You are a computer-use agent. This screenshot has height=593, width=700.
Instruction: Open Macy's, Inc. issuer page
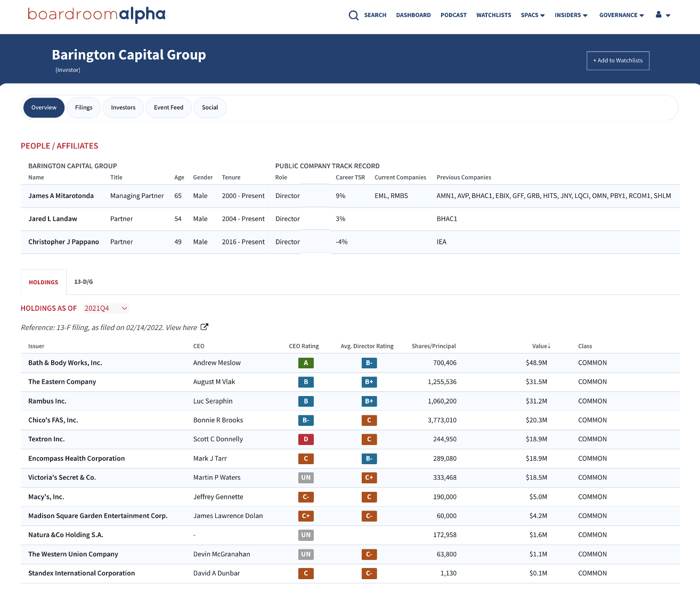click(x=46, y=497)
